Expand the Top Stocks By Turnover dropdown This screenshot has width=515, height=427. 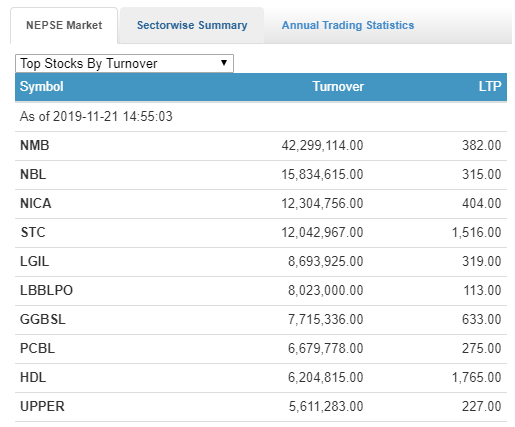pyautogui.click(x=124, y=63)
